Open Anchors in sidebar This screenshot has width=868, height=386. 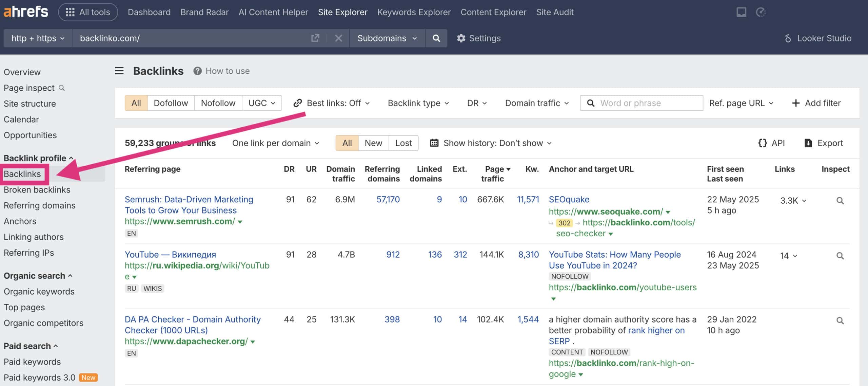(x=20, y=221)
